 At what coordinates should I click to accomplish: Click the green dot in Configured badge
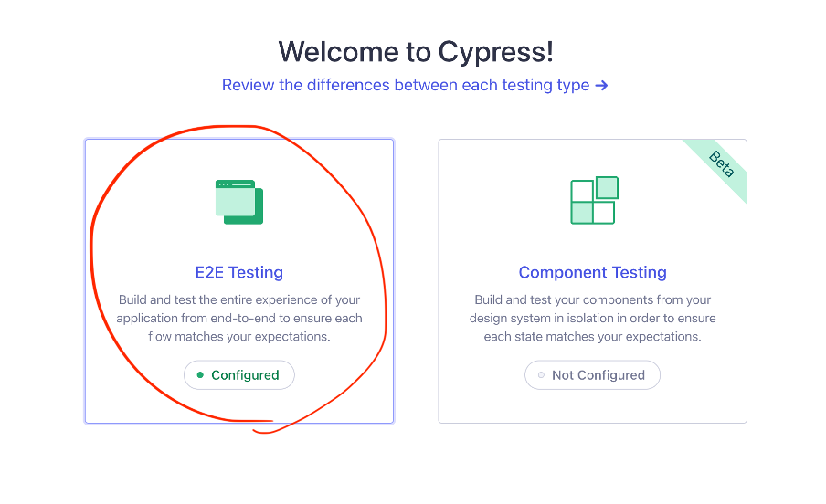click(x=200, y=375)
